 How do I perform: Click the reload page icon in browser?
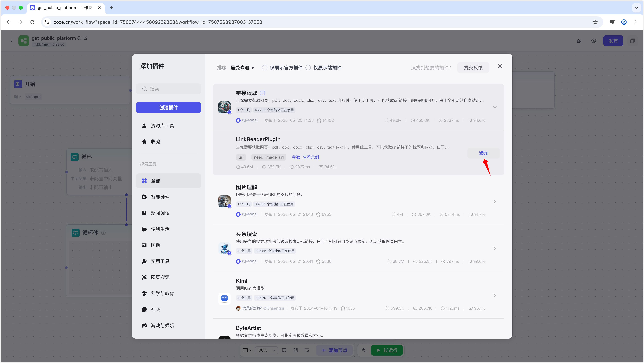(x=32, y=22)
